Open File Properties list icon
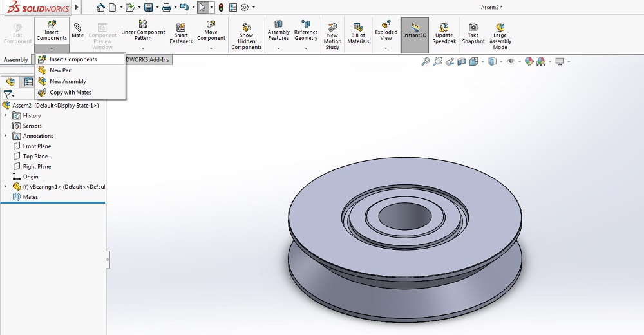 [x=233, y=7]
